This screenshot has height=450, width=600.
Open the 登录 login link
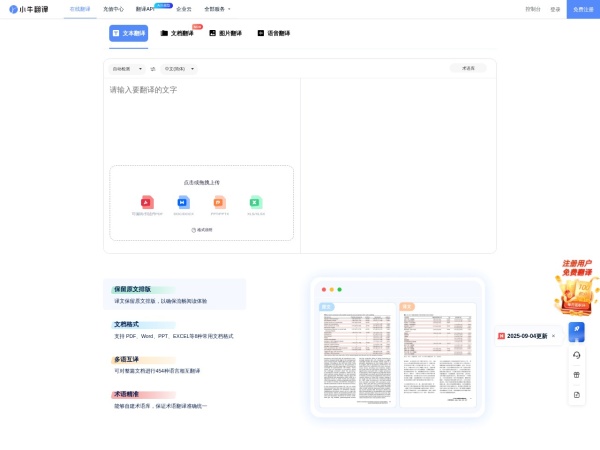(555, 9)
